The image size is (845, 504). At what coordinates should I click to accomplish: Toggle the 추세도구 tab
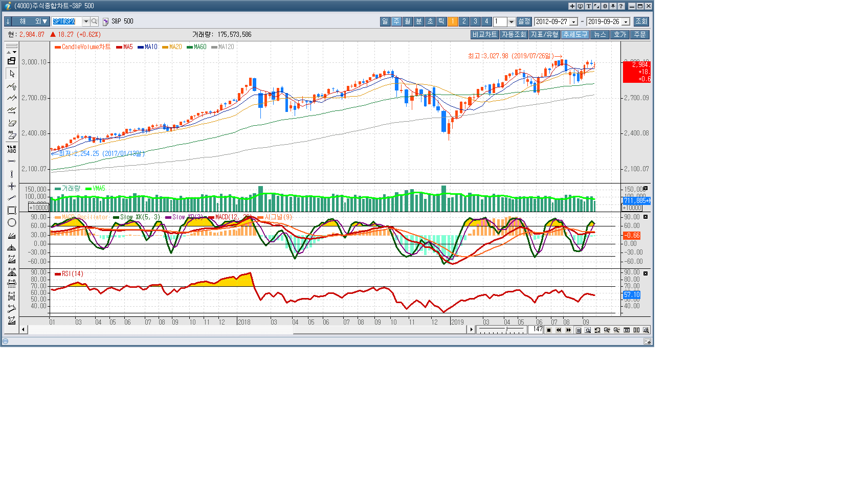(575, 35)
